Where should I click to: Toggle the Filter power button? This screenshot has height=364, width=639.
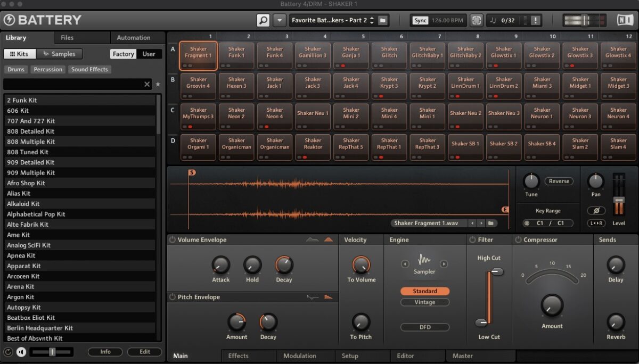pos(472,240)
